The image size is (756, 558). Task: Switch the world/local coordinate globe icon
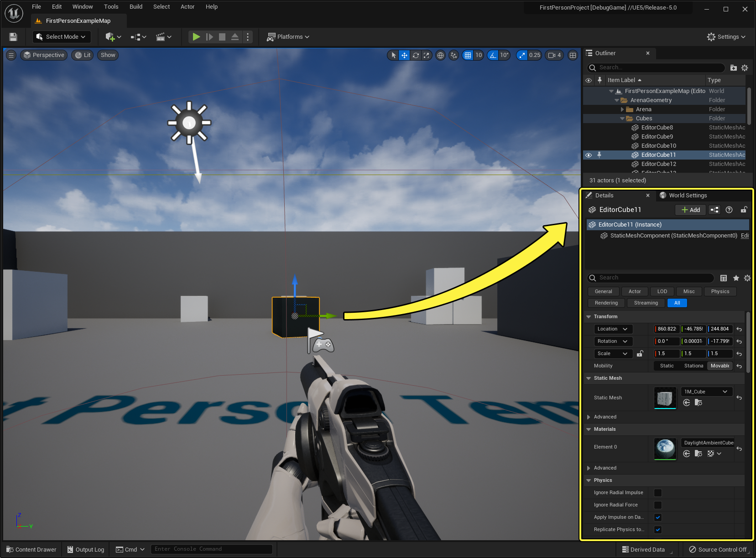[x=440, y=55]
